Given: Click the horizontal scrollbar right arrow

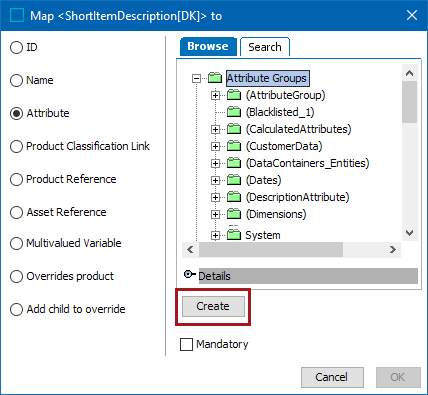Looking at the screenshot, I should click(x=393, y=249).
